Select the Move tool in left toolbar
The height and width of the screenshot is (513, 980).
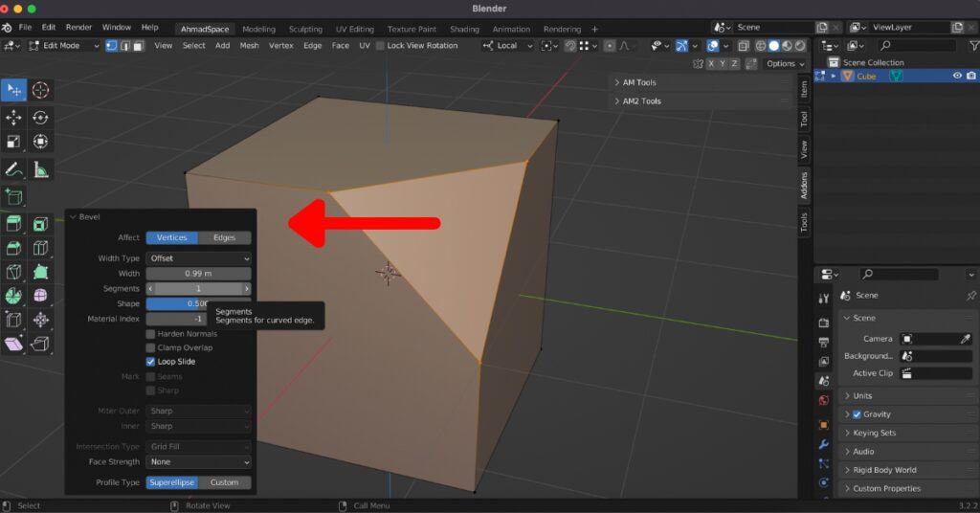[x=14, y=117]
